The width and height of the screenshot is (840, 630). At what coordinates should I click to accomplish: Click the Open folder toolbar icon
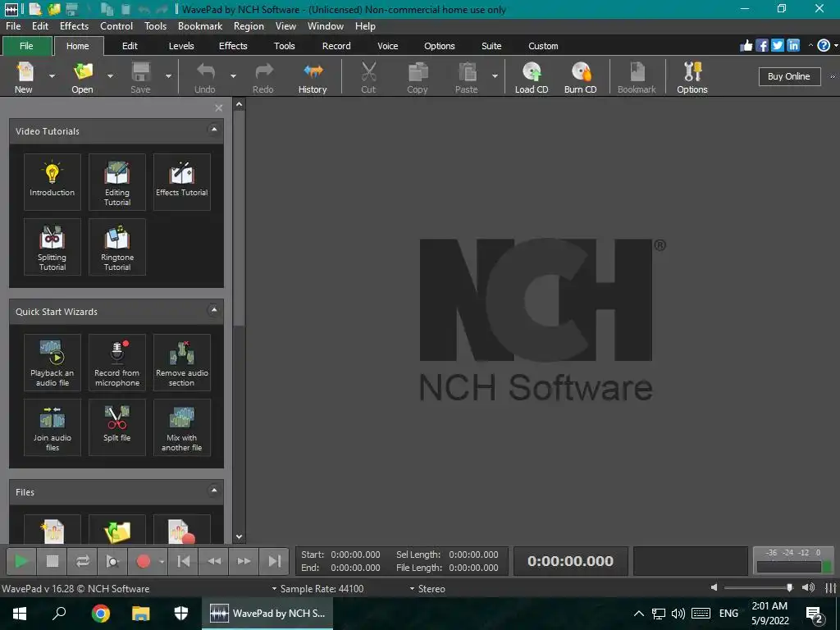click(x=83, y=77)
